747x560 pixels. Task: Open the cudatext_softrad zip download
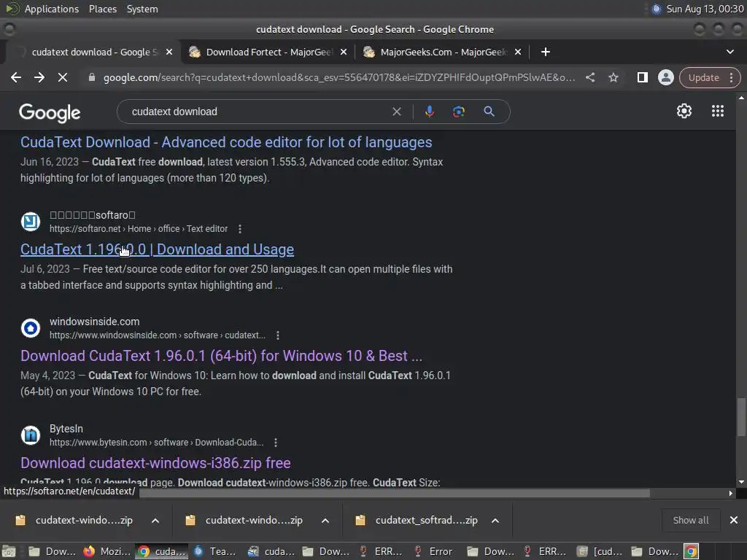coord(426,520)
